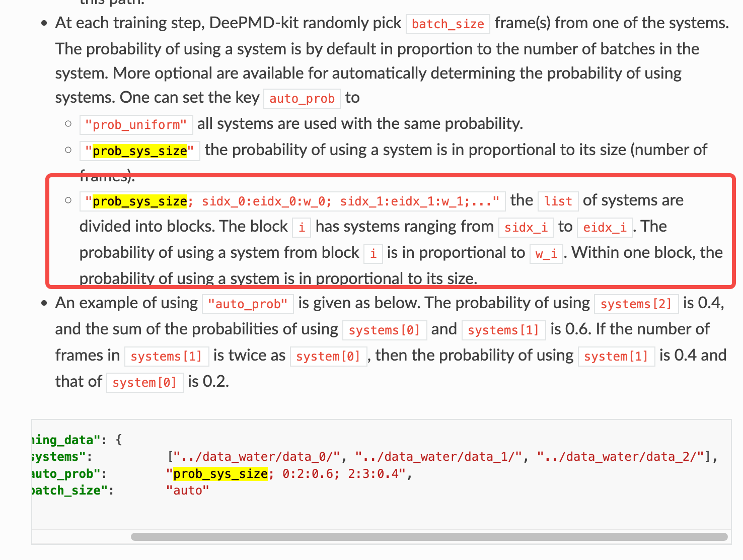
Task: Click the "../data_water/data_2/" path string
Action: click(x=621, y=457)
